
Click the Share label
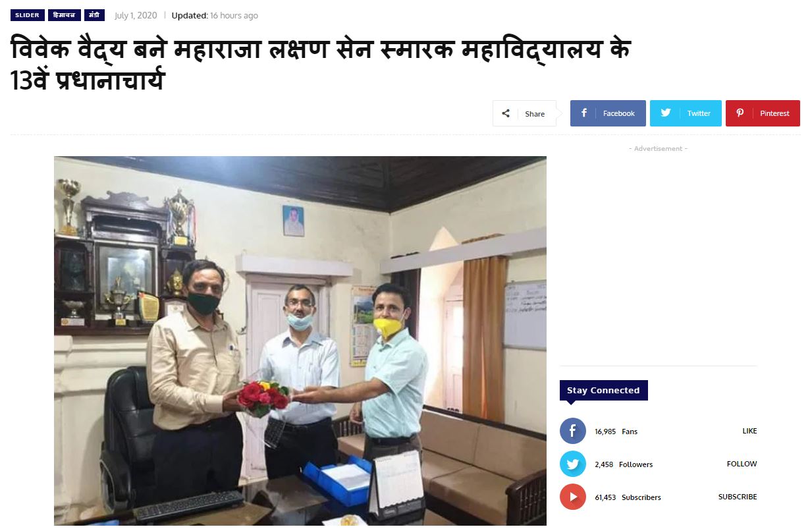pyautogui.click(x=535, y=114)
